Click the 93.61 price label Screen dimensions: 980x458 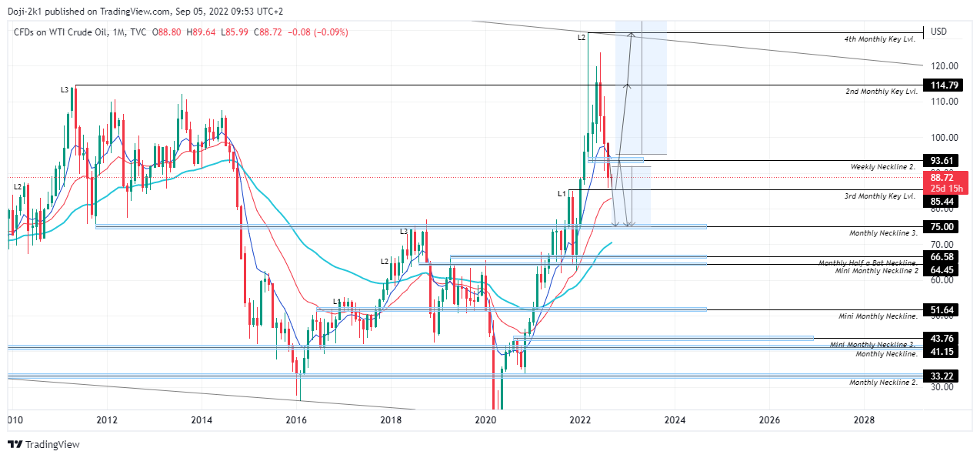(x=942, y=160)
